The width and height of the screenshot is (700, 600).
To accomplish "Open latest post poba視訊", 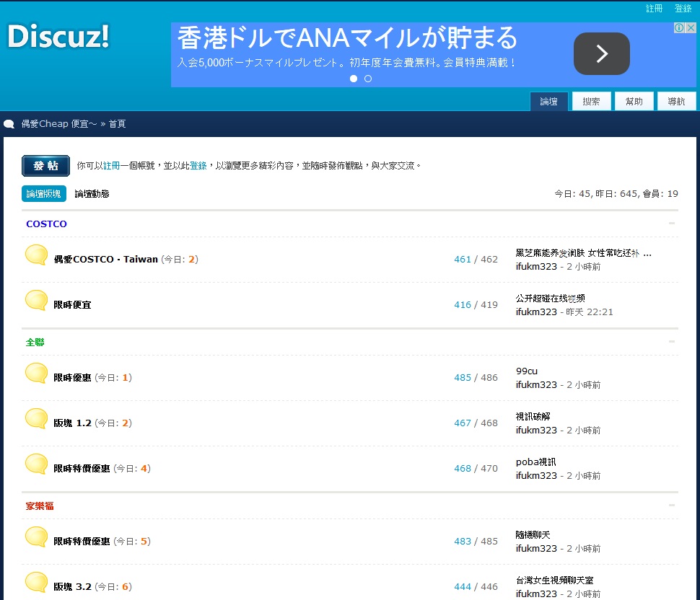I will 536,462.
